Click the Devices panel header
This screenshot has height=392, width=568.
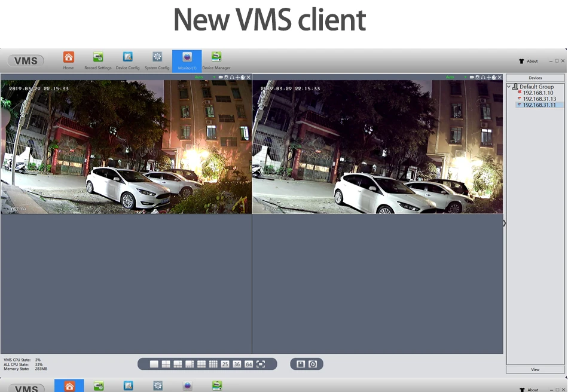[535, 78]
